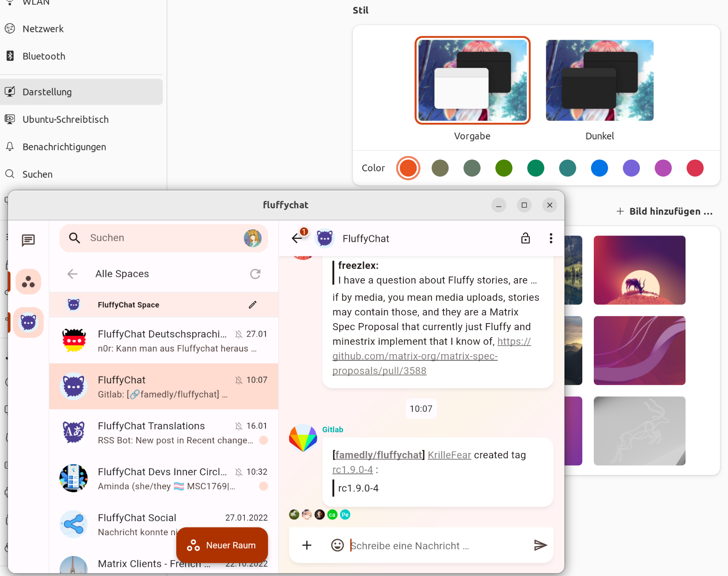Click the refresh icon beside Alle Spaces

click(x=255, y=274)
